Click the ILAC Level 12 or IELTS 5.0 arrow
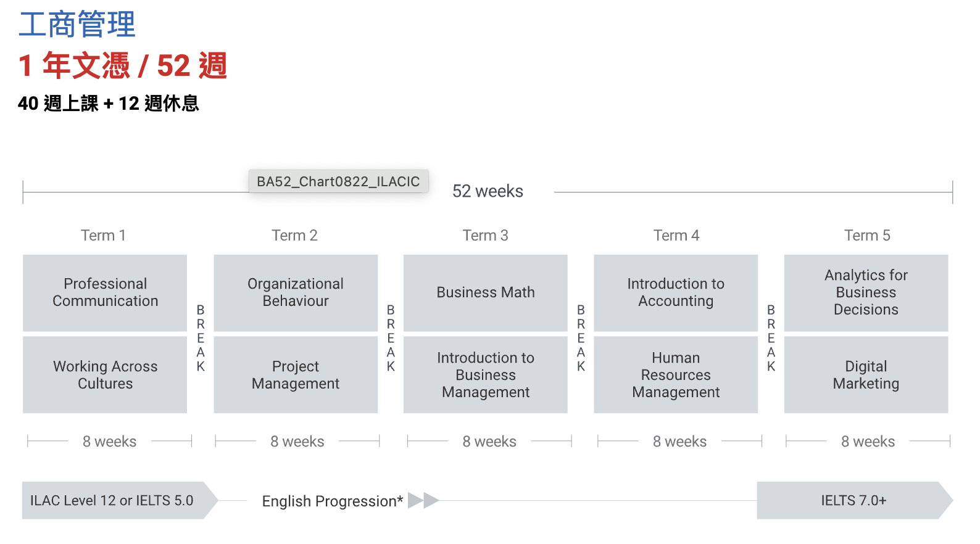 [x=120, y=500]
